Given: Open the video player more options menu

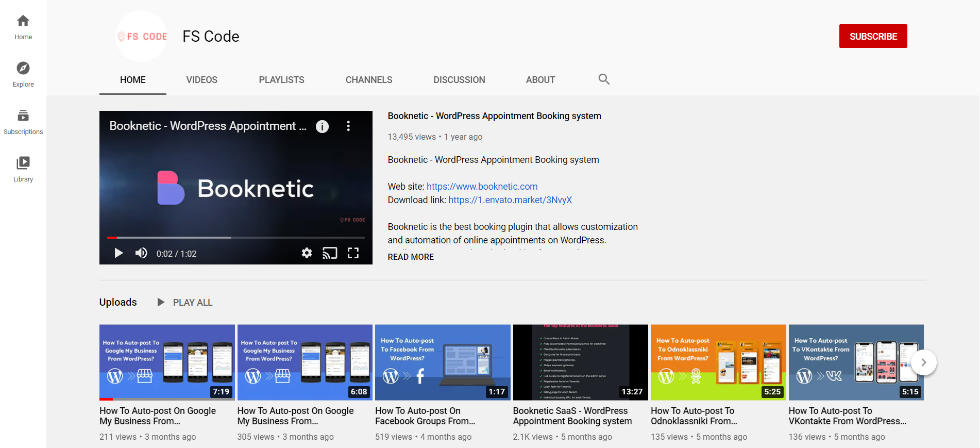Looking at the screenshot, I should click(348, 126).
